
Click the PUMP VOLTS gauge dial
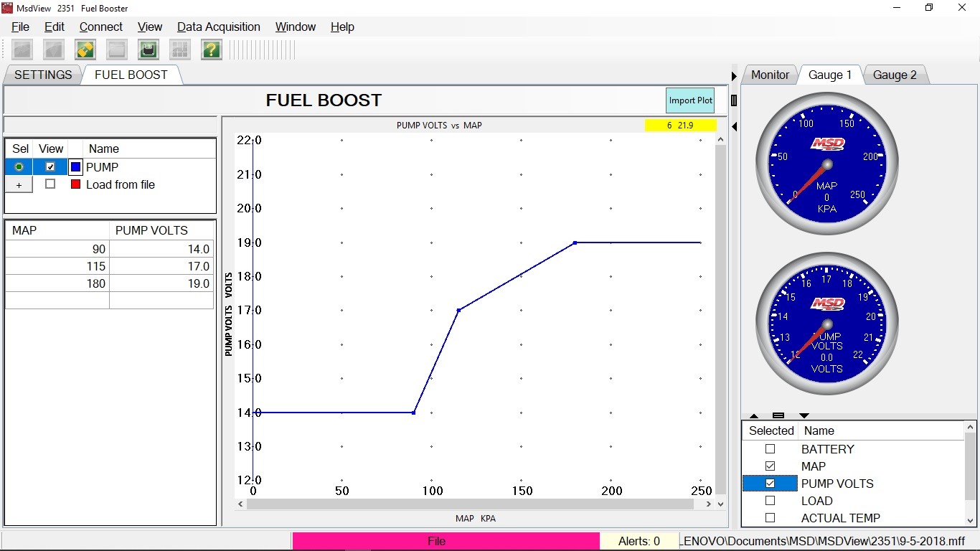point(826,324)
